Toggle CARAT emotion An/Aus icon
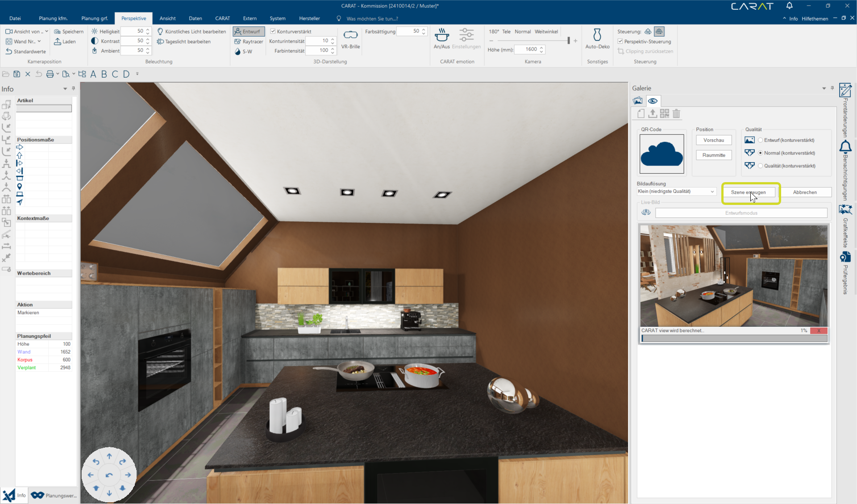Viewport: 857px width, 504px height. click(x=441, y=35)
